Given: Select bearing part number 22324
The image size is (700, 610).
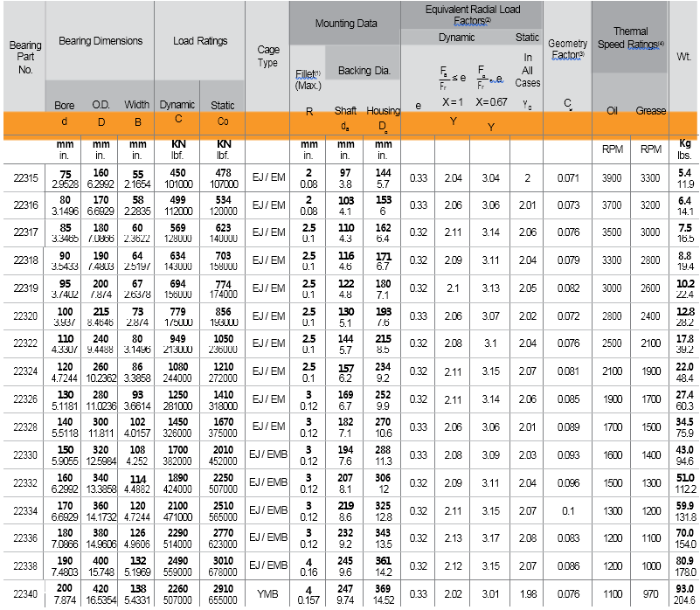Looking at the screenshot, I should pyautogui.click(x=25, y=372).
